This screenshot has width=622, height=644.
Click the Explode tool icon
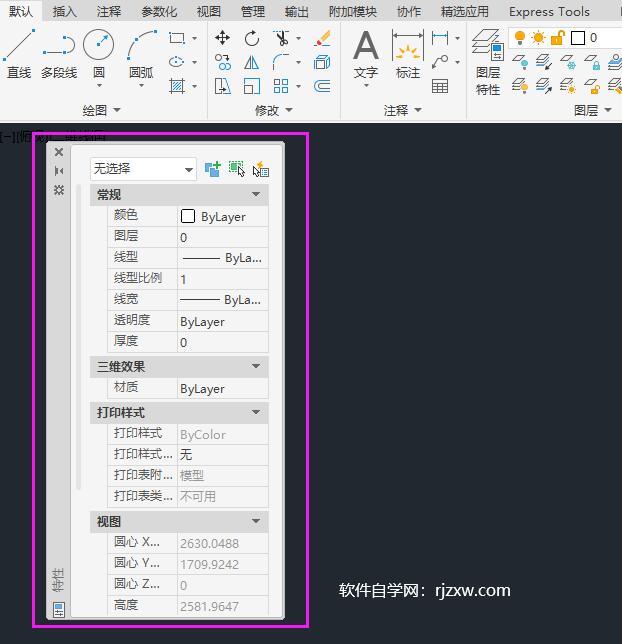[322, 62]
